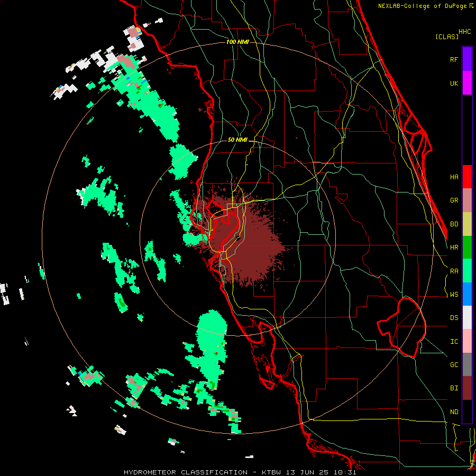Click the RA legend label
This screenshot has height=476, width=476.
[x=454, y=271]
